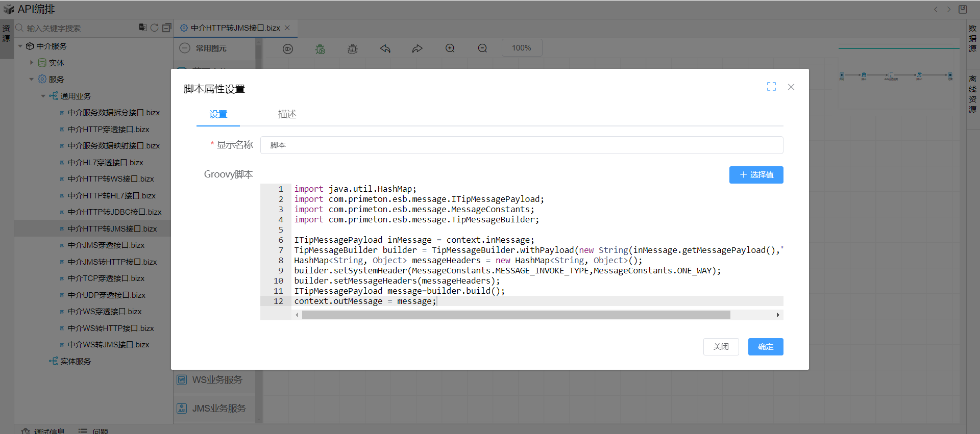Collapse the 常用图元 palette section

coord(185,48)
